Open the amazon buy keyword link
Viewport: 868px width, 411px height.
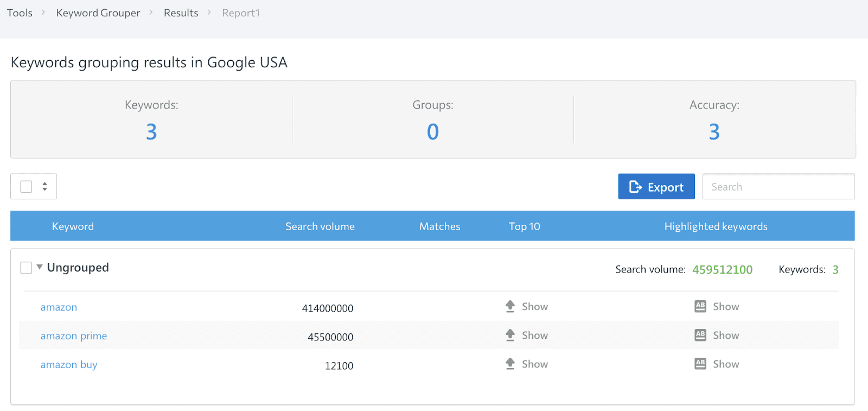click(69, 365)
